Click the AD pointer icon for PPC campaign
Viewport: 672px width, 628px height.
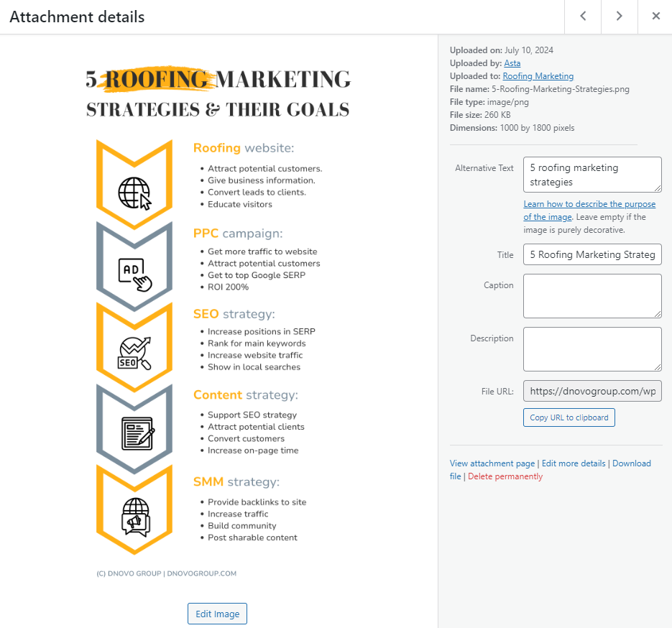tap(135, 274)
